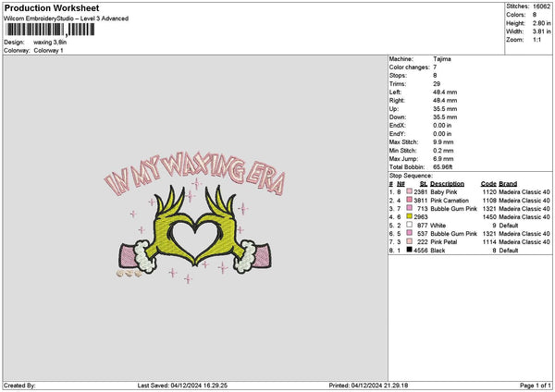Choose the Pink Petal color swatch
Screen dimensions: 555x392
click(409, 241)
